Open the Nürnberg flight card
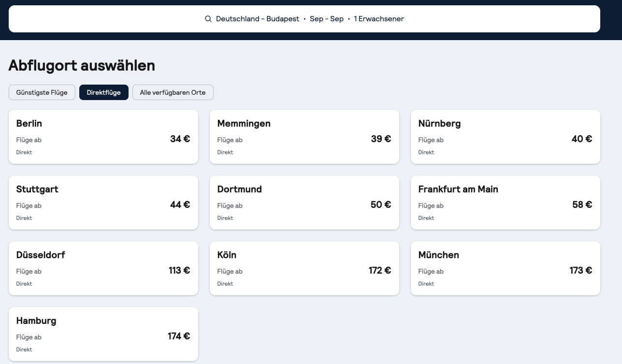This screenshot has width=622, height=364. tap(506, 137)
